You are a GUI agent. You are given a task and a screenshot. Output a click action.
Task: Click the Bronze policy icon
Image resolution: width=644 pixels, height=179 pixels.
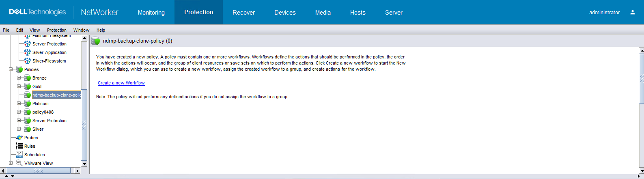27,78
